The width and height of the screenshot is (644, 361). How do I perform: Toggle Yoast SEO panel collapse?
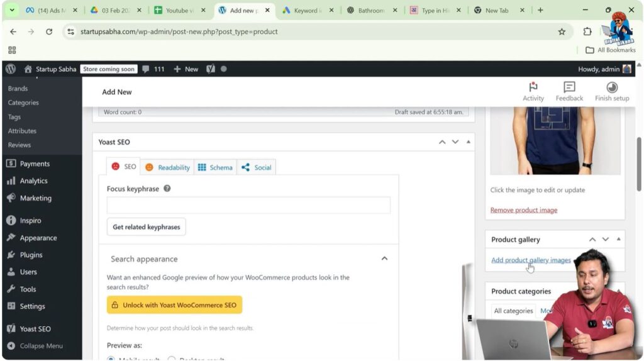pos(468,142)
